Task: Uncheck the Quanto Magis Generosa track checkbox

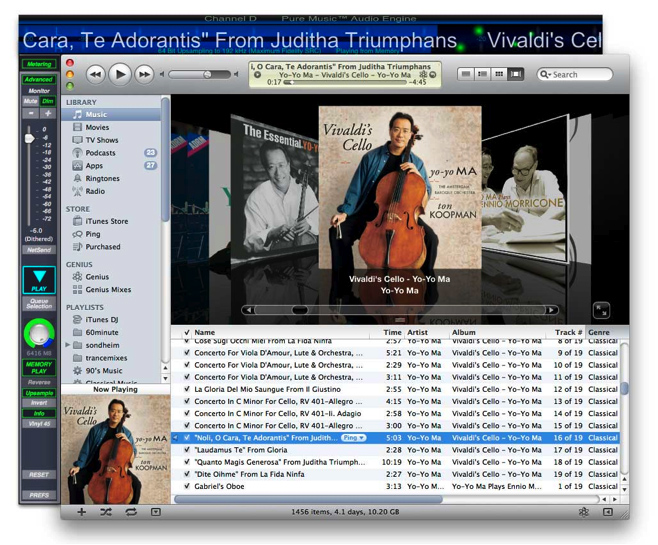Action: (x=187, y=462)
